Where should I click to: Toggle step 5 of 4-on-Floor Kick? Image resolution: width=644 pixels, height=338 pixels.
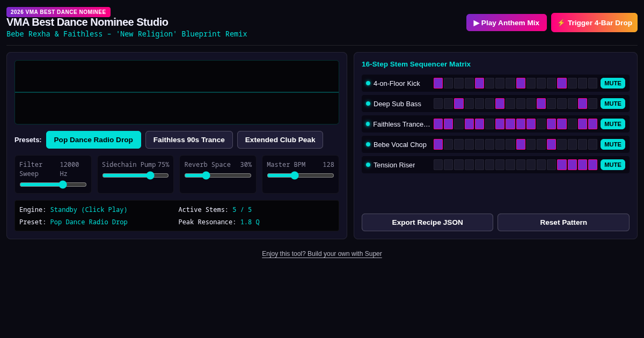(x=480, y=83)
